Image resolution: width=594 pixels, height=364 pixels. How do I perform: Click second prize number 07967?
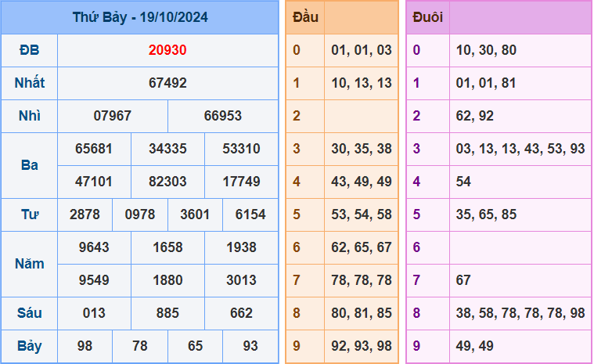[112, 116]
